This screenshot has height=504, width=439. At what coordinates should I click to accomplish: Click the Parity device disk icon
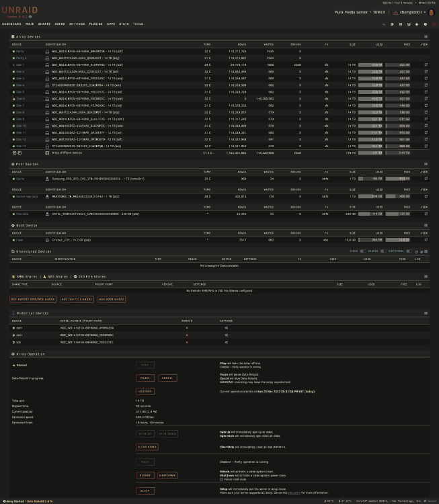pos(47,52)
